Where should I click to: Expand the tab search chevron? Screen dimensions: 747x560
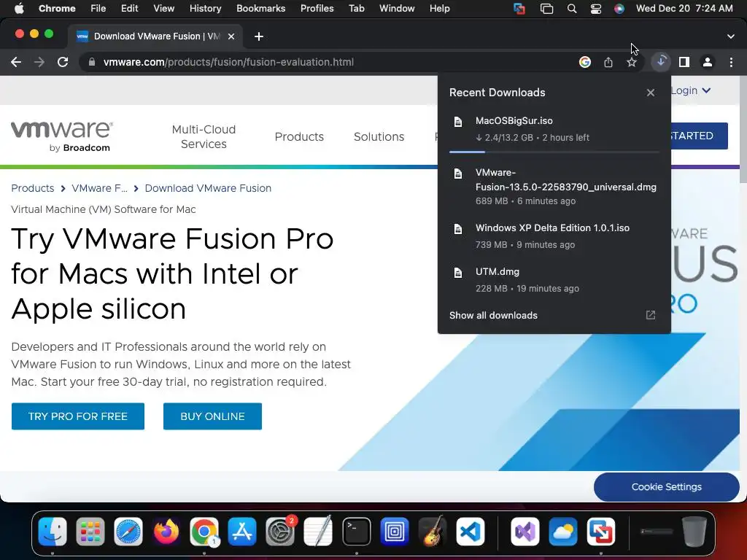(x=731, y=36)
